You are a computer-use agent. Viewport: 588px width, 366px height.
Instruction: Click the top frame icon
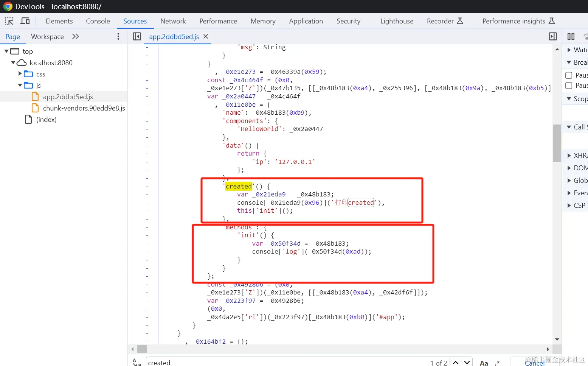[x=15, y=51]
